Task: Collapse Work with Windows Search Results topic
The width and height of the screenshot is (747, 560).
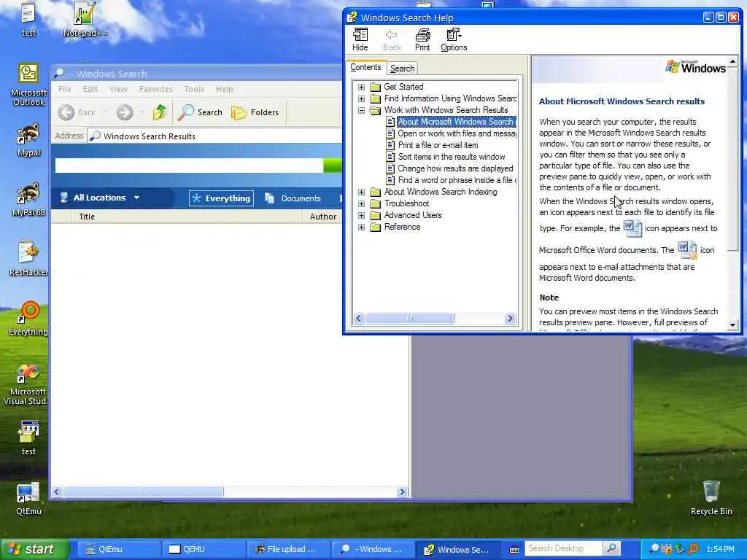Action: (x=361, y=110)
